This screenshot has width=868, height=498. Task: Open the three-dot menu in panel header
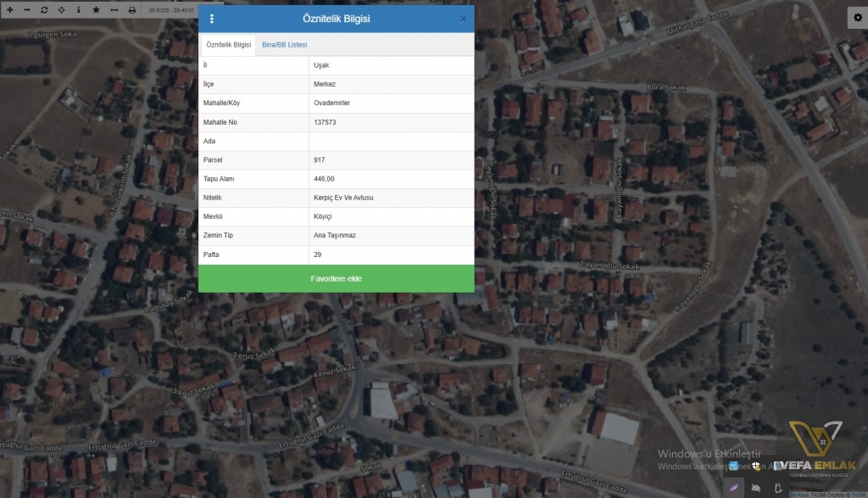pyautogui.click(x=212, y=19)
